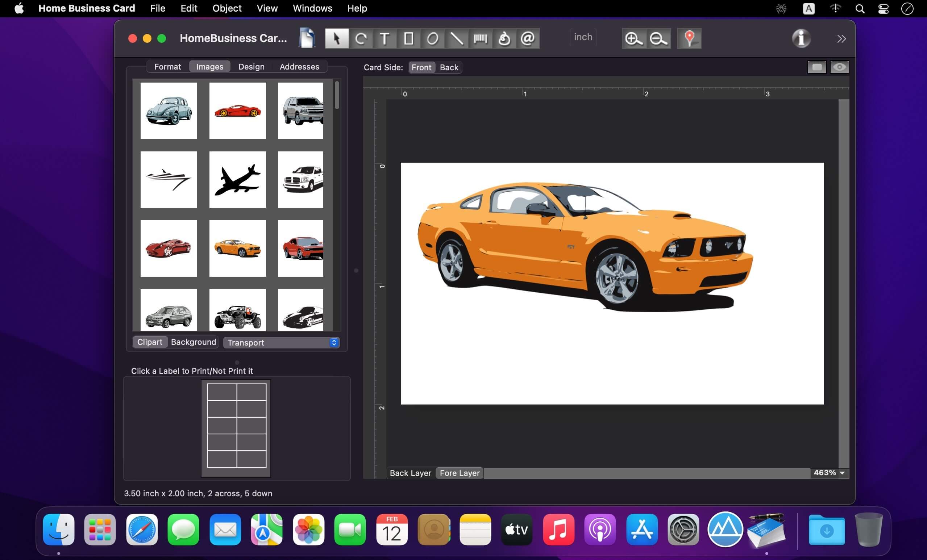The width and height of the screenshot is (927, 560).
Task: Open the Apple menu
Action: (19, 8)
